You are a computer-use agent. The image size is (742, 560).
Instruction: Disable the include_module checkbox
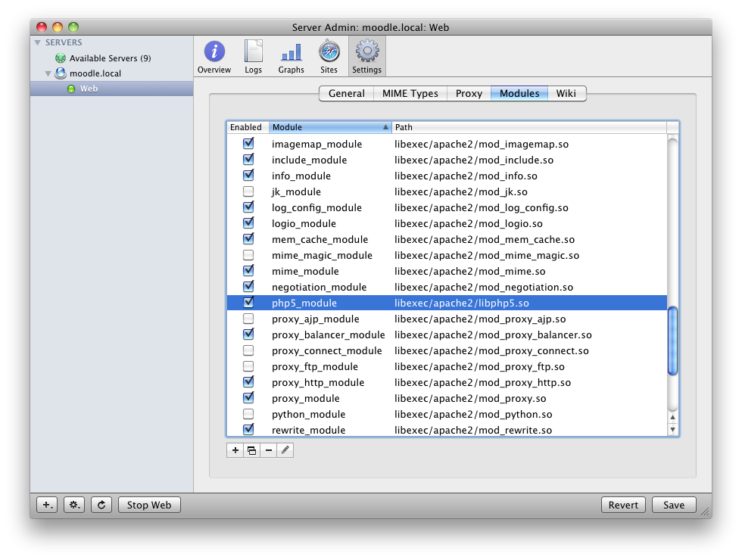(x=248, y=160)
